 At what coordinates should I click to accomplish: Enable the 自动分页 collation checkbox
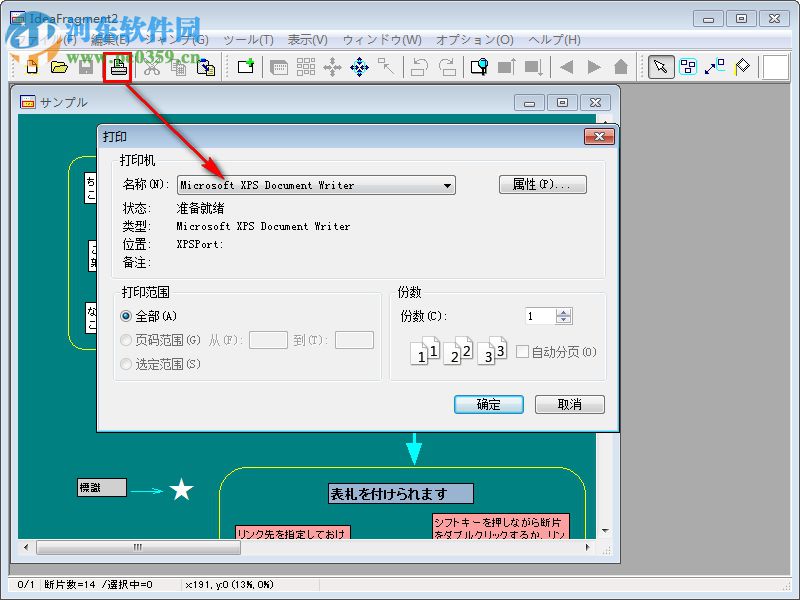(x=523, y=351)
